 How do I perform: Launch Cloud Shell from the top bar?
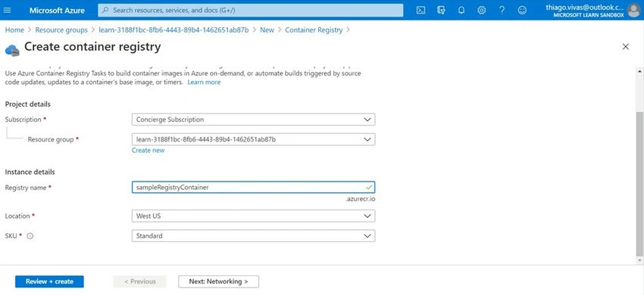pyautogui.click(x=420, y=11)
